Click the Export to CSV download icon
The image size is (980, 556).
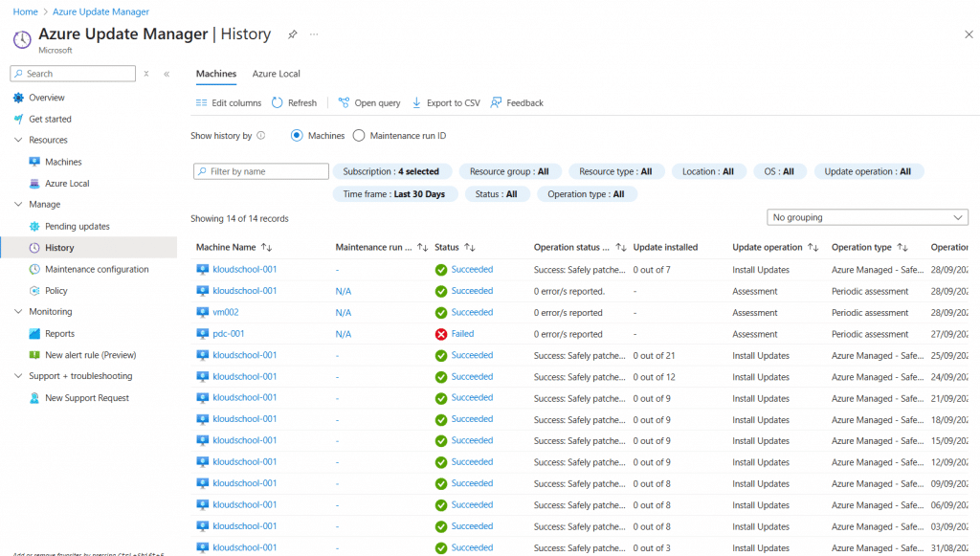tap(416, 103)
